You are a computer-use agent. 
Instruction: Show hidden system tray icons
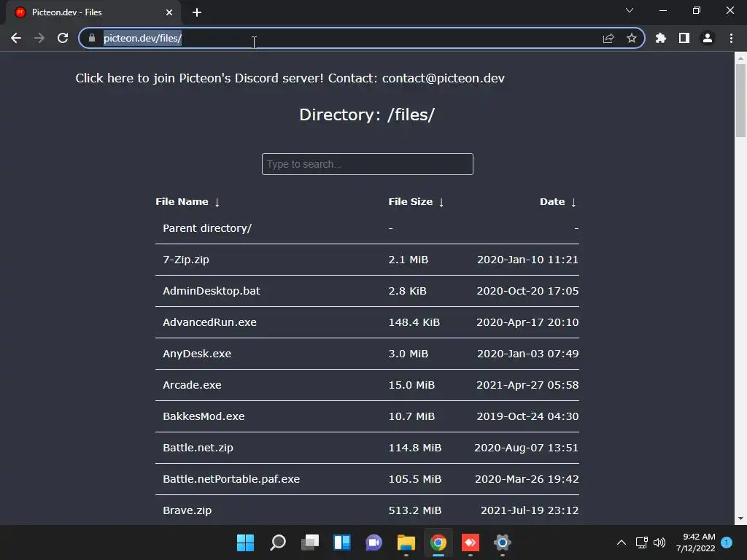click(x=622, y=542)
